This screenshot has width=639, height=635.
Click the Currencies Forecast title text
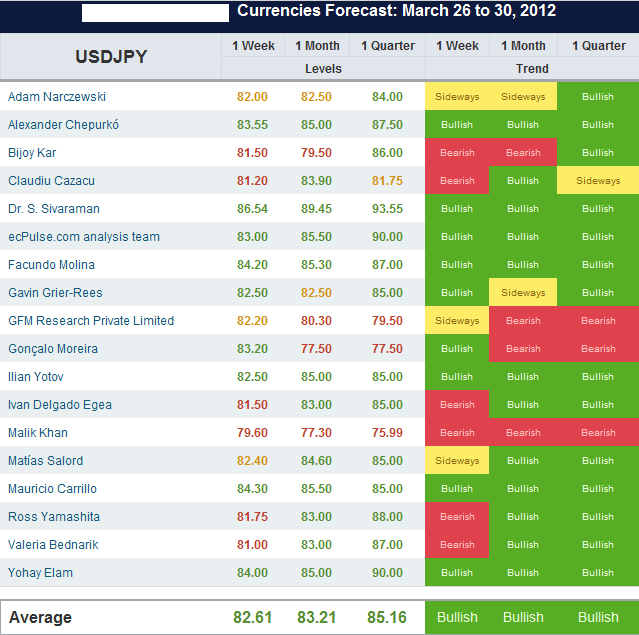tap(397, 11)
